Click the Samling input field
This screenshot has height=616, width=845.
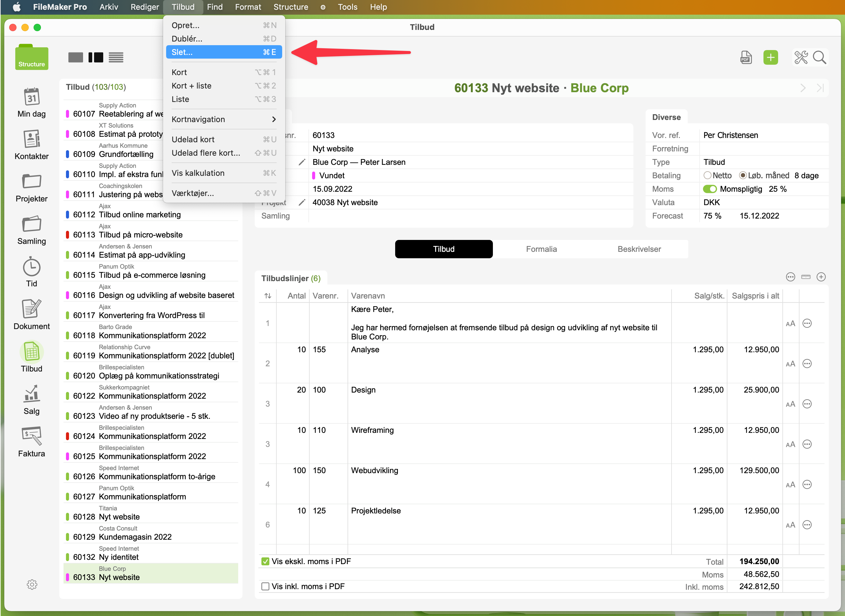(x=470, y=216)
